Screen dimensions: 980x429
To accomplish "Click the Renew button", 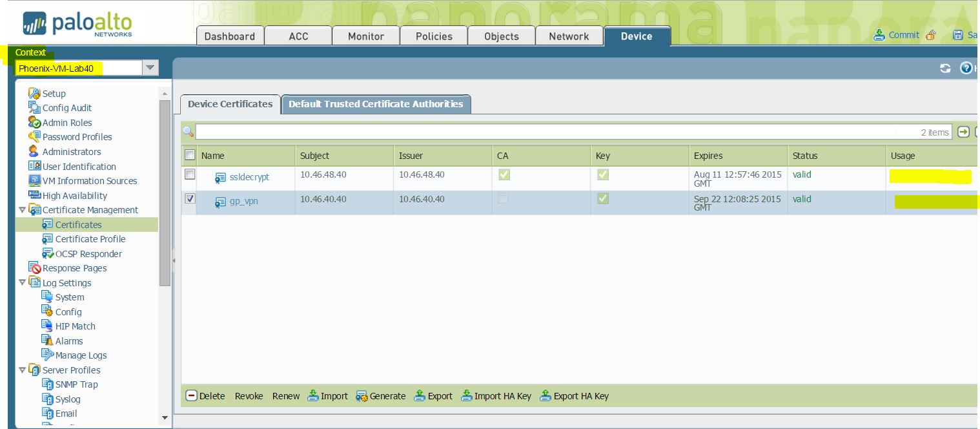I will [x=286, y=396].
